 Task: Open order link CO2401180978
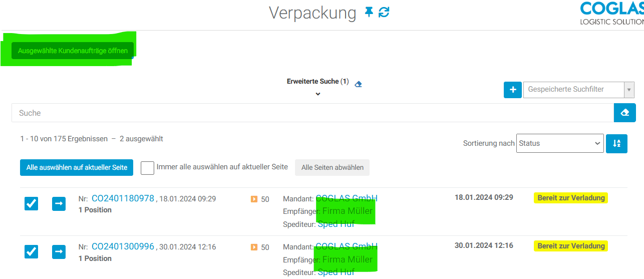point(123,198)
